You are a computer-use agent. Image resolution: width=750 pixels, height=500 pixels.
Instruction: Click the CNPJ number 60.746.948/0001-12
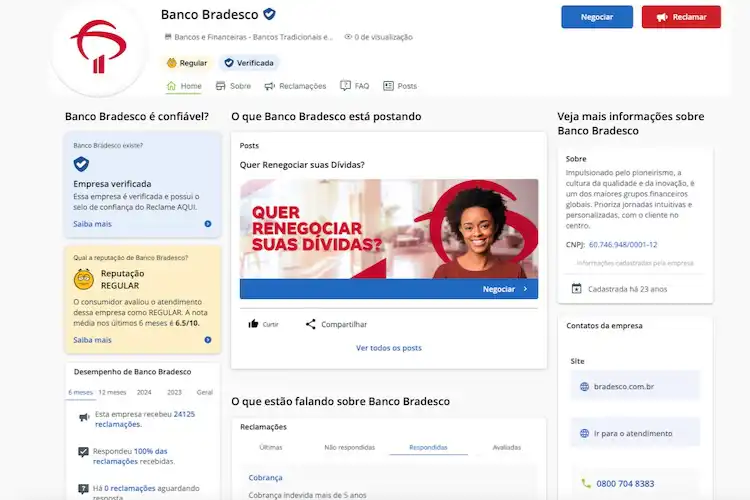point(623,244)
